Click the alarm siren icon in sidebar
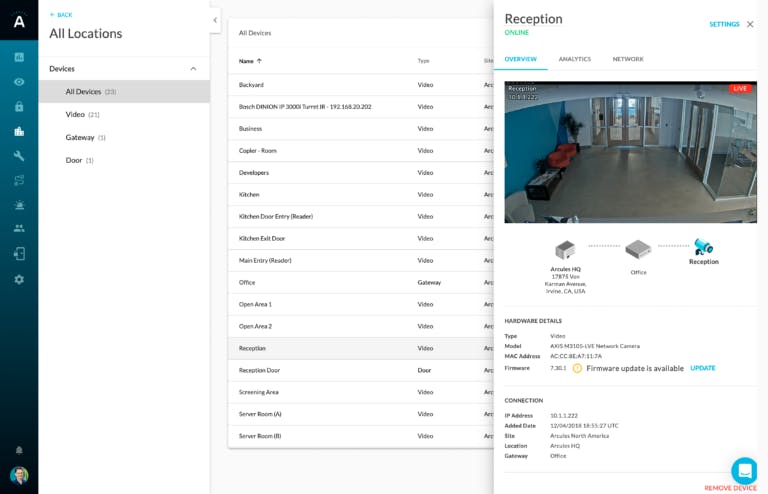Screen dimensions: 768x494 [x=19, y=205]
